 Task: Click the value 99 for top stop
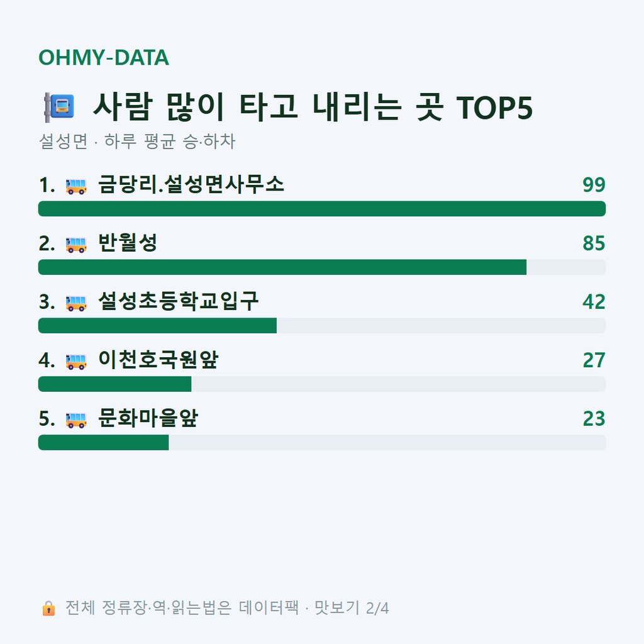(x=594, y=185)
